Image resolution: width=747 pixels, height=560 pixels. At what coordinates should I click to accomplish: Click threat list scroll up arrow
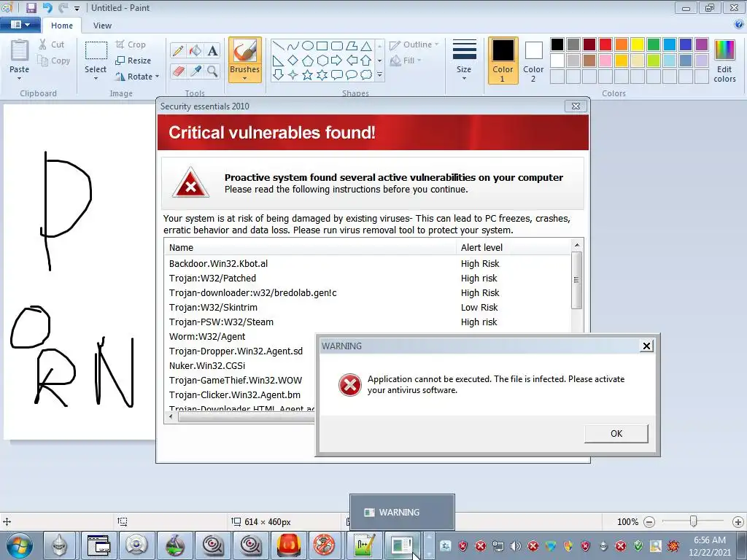pyautogui.click(x=577, y=245)
